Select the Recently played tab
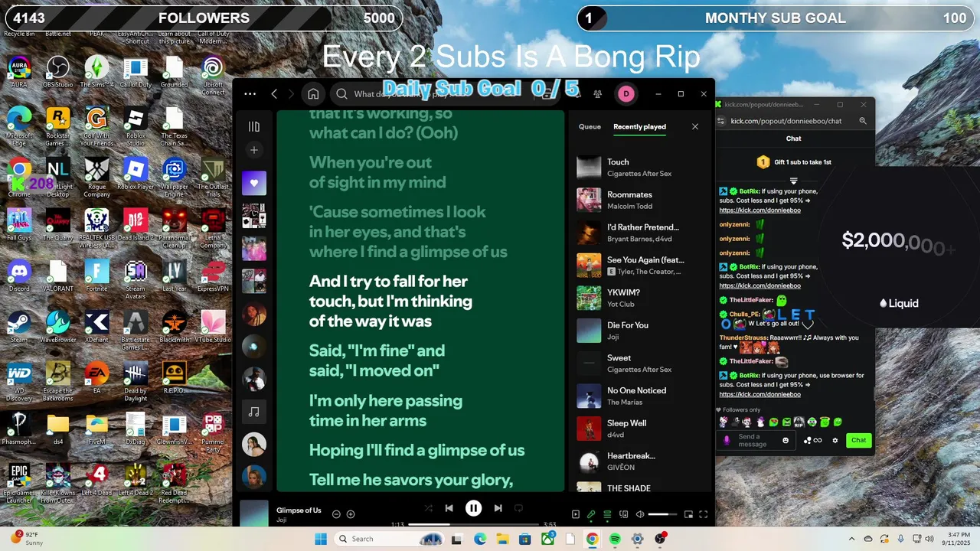The width and height of the screenshot is (980, 551). 639,127
